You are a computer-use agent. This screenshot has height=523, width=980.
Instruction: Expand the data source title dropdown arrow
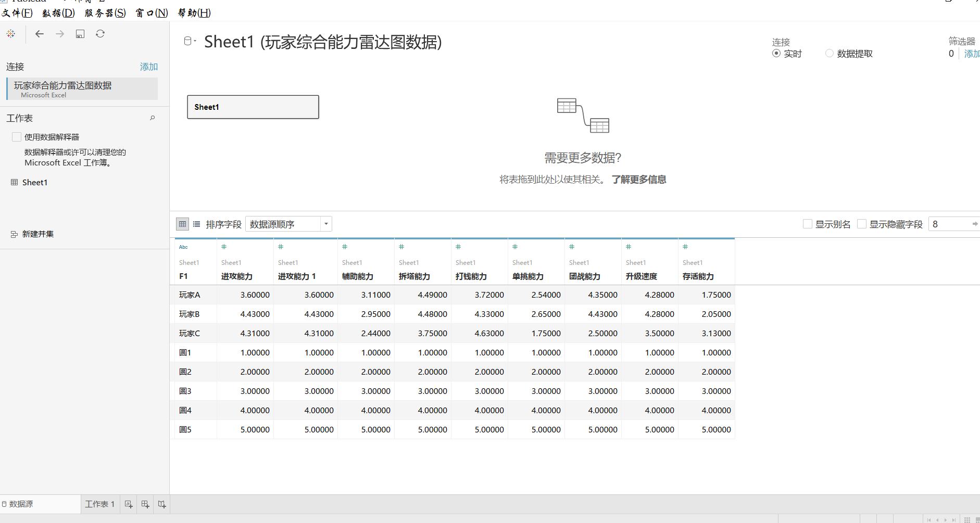(x=195, y=41)
